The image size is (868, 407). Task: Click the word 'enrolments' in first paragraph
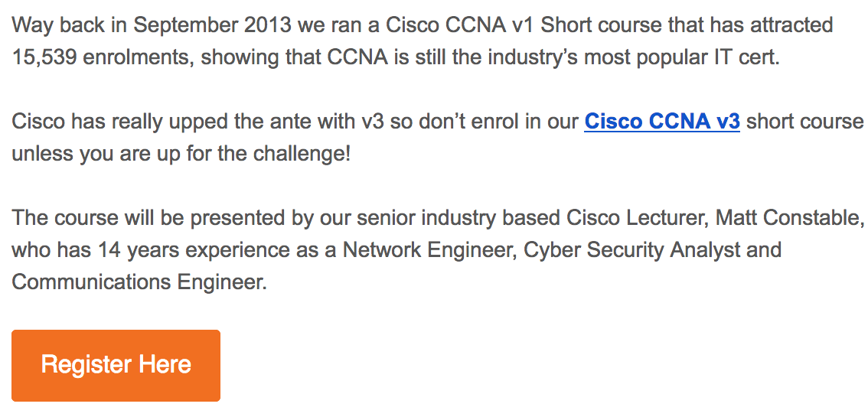pyautogui.click(x=139, y=57)
